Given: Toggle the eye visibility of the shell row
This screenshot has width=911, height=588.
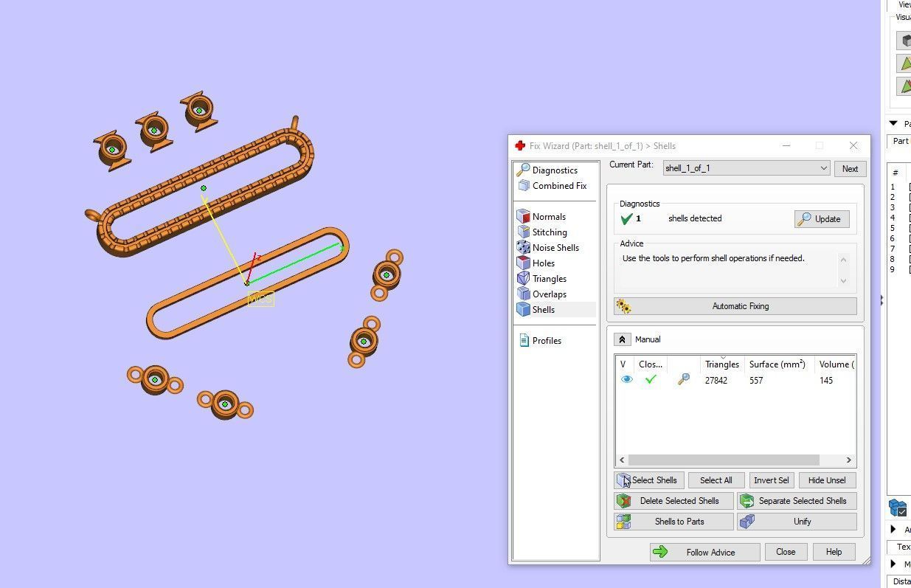Looking at the screenshot, I should point(626,380).
